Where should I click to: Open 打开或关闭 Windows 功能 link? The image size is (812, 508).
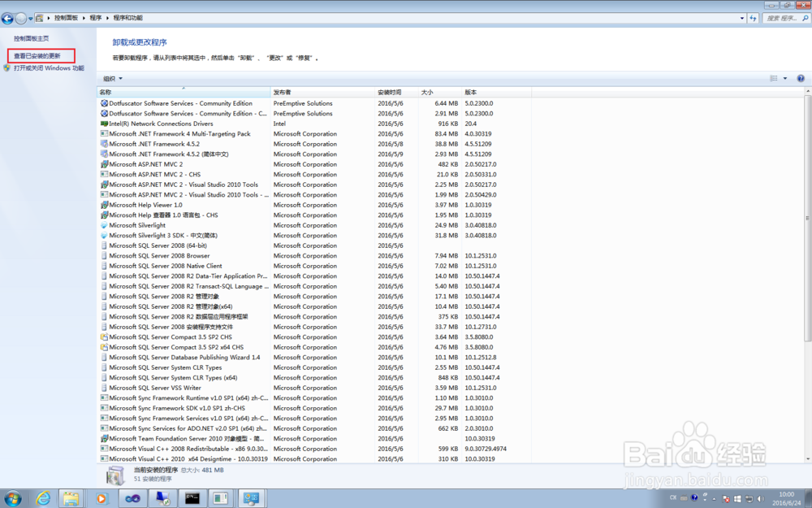(49, 68)
